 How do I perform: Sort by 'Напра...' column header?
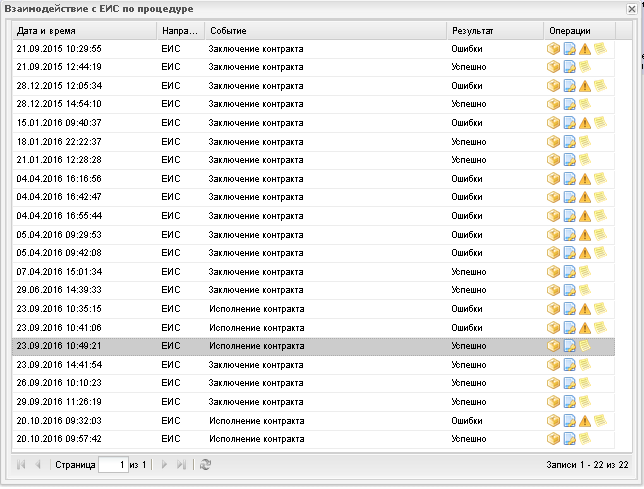tap(181, 31)
